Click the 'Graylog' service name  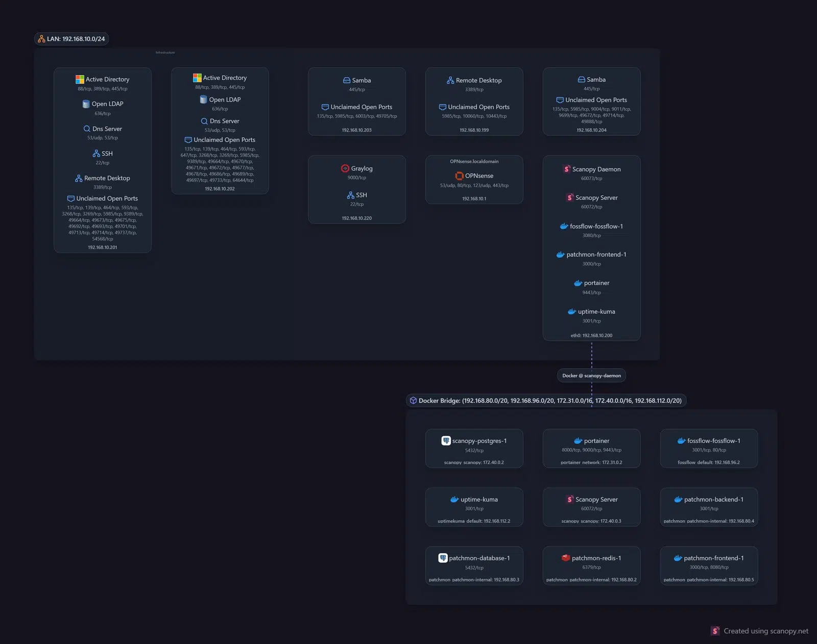coord(362,168)
